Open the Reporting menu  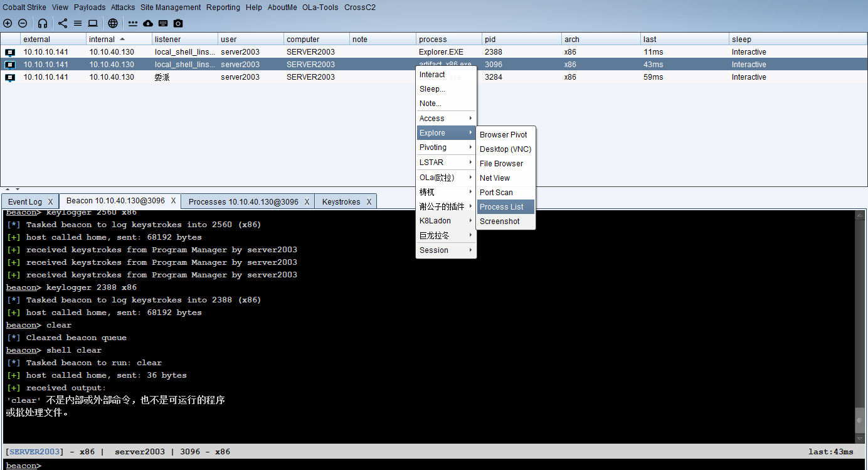pos(223,8)
